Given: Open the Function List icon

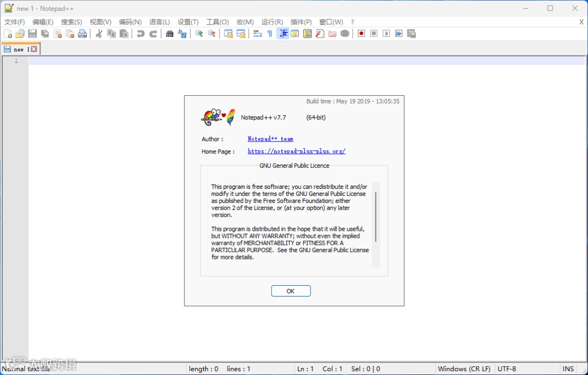Looking at the screenshot, I should [x=320, y=34].
